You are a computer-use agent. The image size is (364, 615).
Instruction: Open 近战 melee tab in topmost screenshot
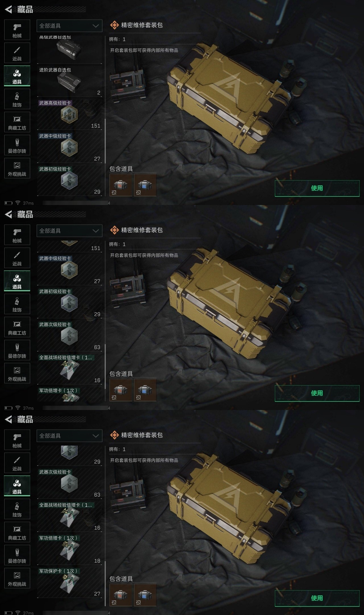[x=17, y=53]
